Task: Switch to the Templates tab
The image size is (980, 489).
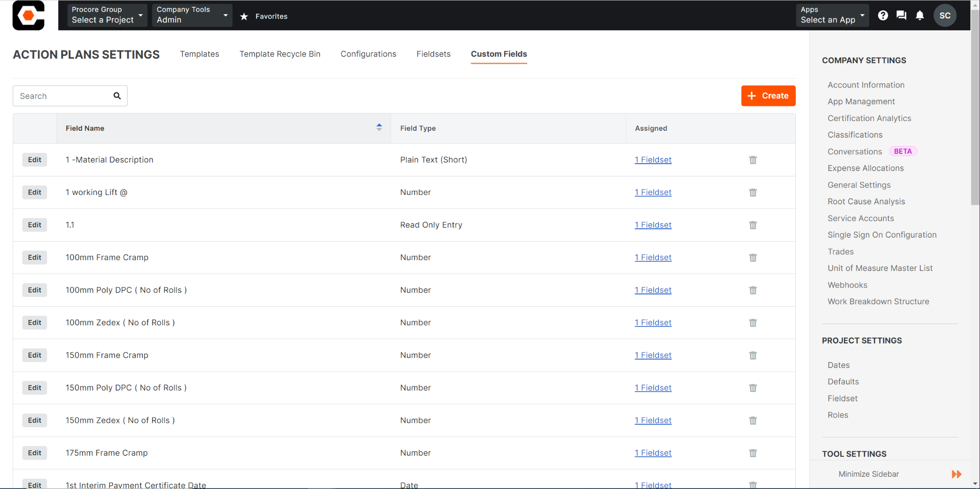Action: point(199,54)
